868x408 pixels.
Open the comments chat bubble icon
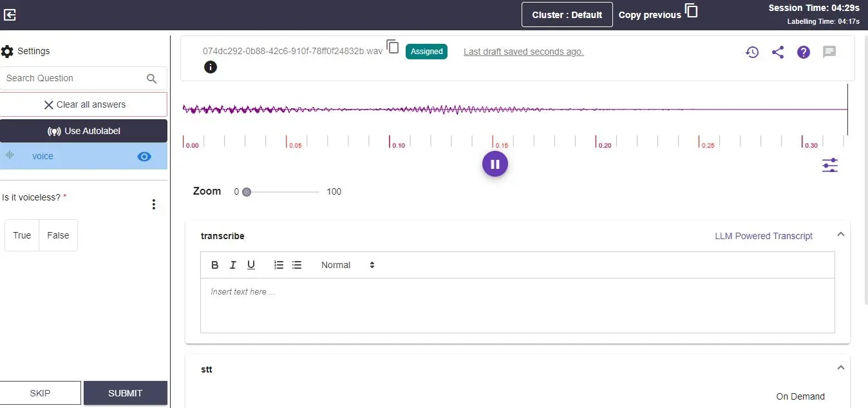pyautogui.click(x=829, y=52)
